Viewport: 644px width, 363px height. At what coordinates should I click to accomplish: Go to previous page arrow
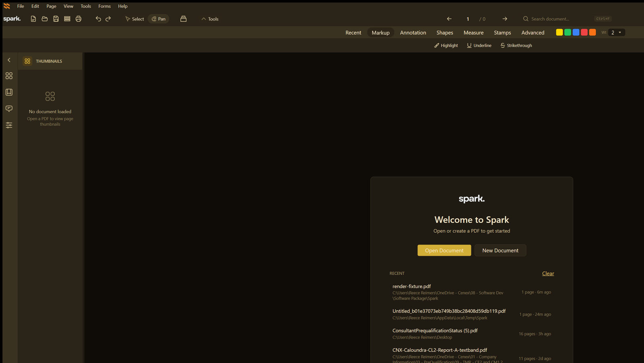449,19
